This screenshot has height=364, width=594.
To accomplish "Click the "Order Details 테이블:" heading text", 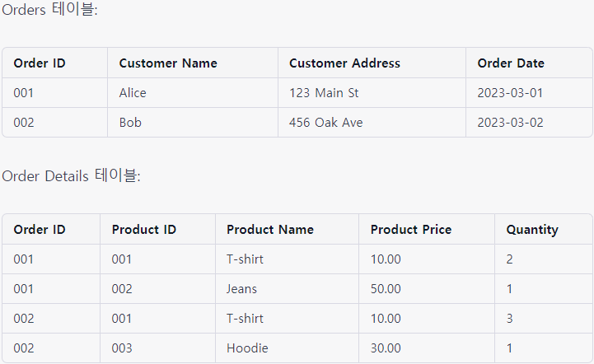I will [71, 175].
